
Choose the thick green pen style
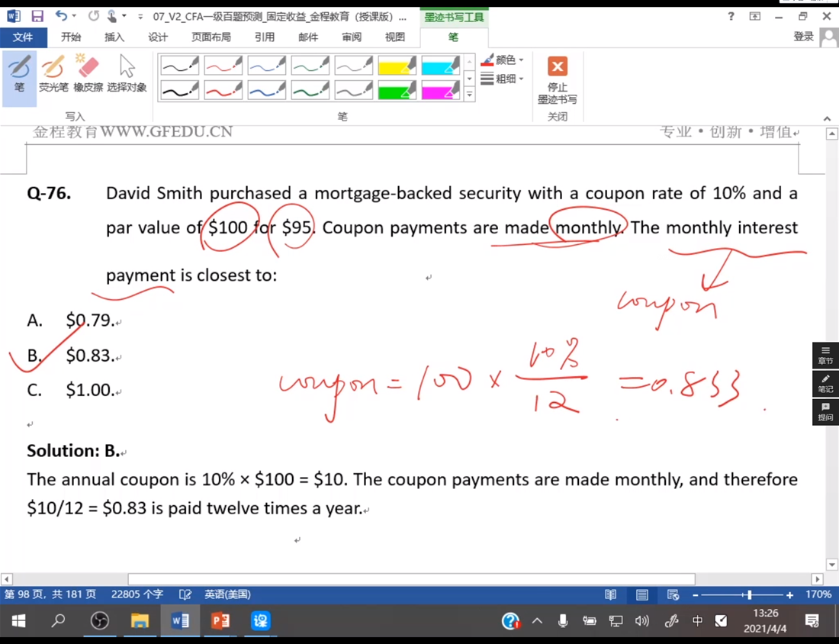pyautogui.click(x=310, y=90)
